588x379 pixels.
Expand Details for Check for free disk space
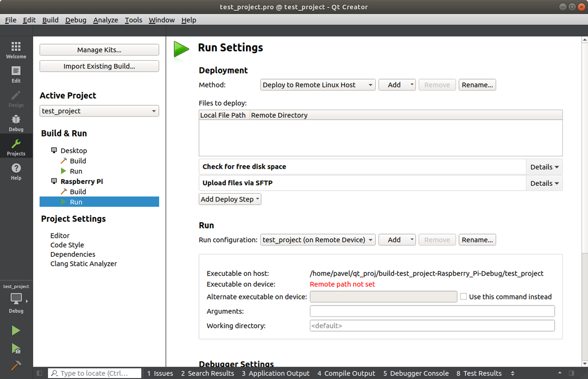[x=544, y=167]
